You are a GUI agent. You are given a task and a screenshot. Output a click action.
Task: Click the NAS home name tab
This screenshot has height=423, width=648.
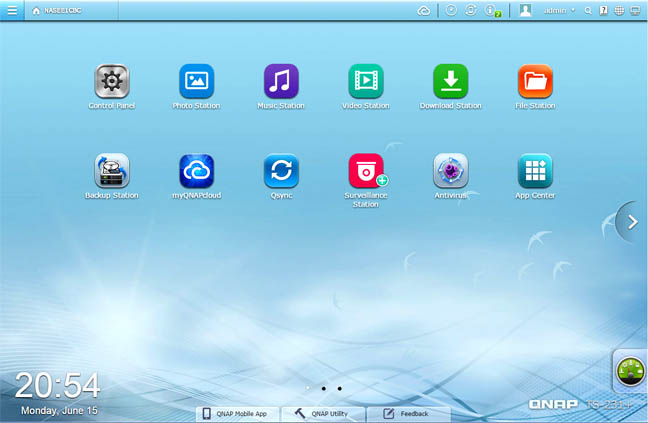71,10
